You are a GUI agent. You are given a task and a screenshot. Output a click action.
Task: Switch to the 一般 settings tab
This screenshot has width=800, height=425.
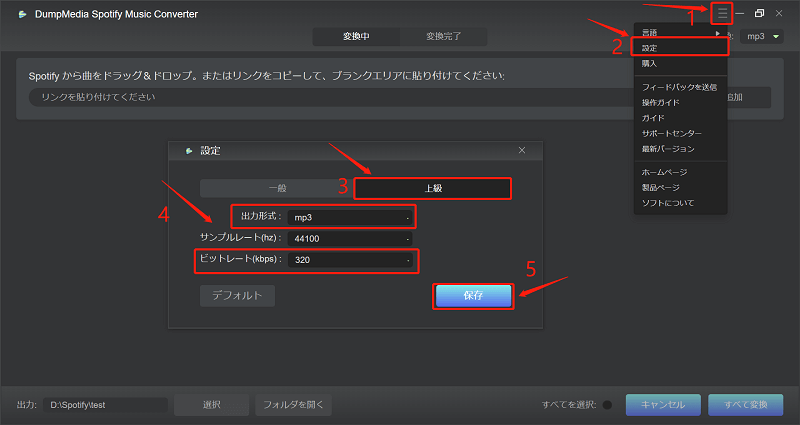(x=278, y=188)
